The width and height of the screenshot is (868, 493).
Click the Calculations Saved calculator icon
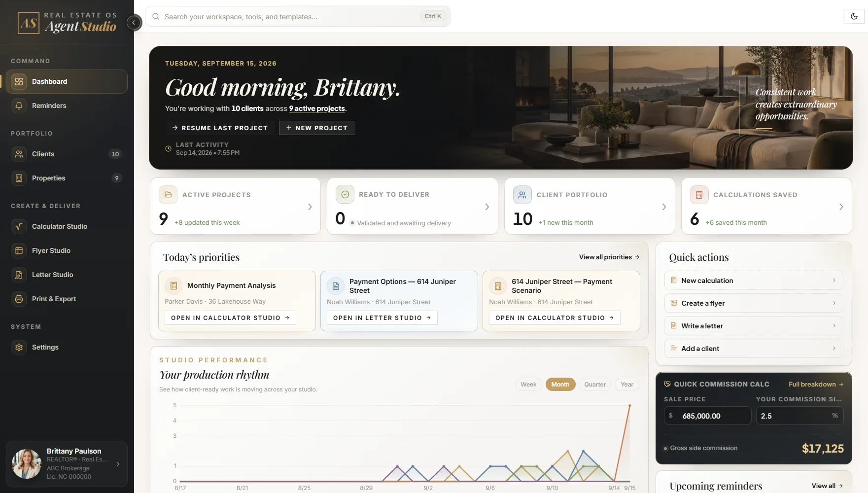coord(699,195)
